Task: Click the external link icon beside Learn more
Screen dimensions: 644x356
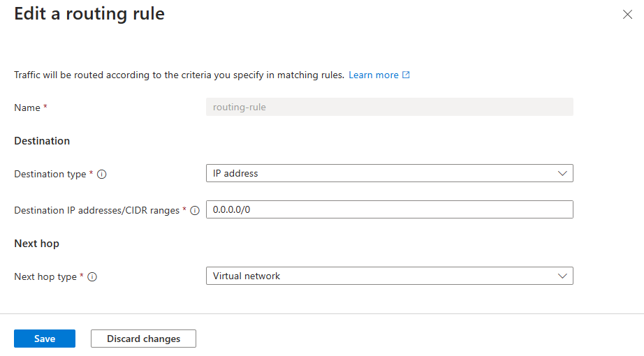Action: [406, 75]
